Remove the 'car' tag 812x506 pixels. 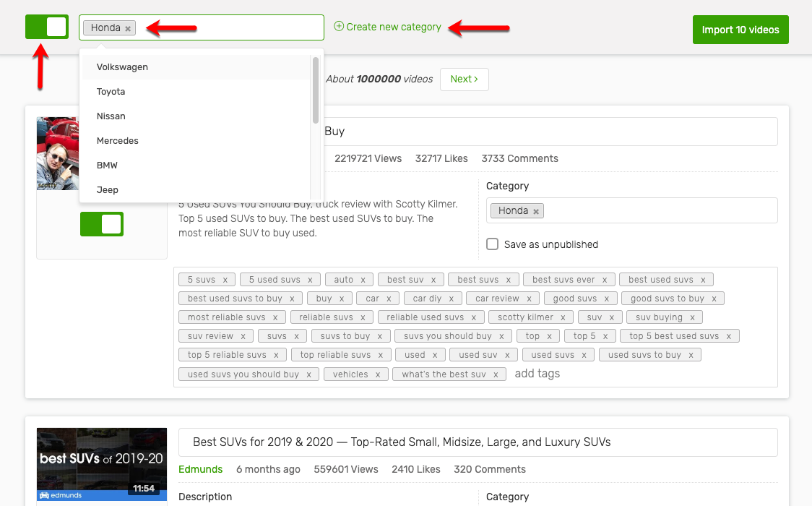(389, 299)
